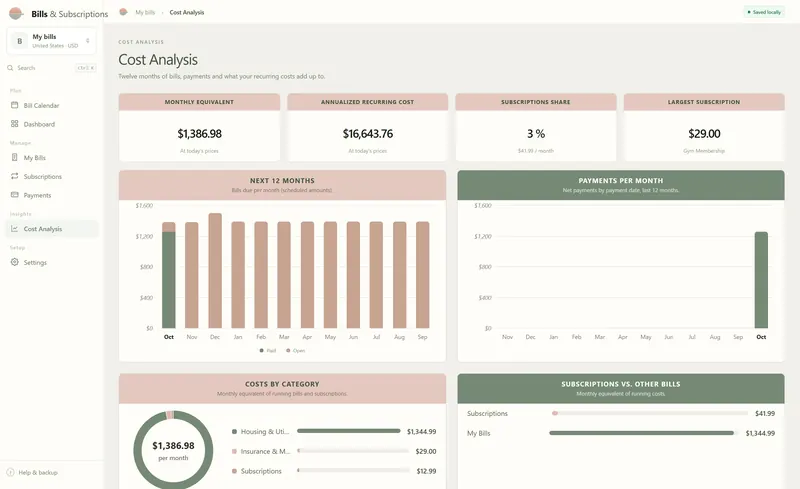Click the 3 % Subscriptions Share value
Viewport: 800px width, 489px height.
(536, 134)
